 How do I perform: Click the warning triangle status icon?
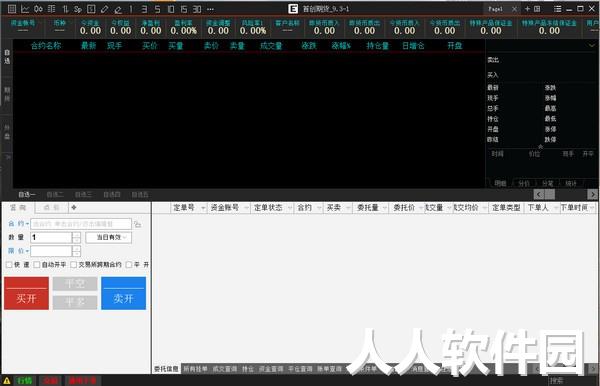coord(7,381)
